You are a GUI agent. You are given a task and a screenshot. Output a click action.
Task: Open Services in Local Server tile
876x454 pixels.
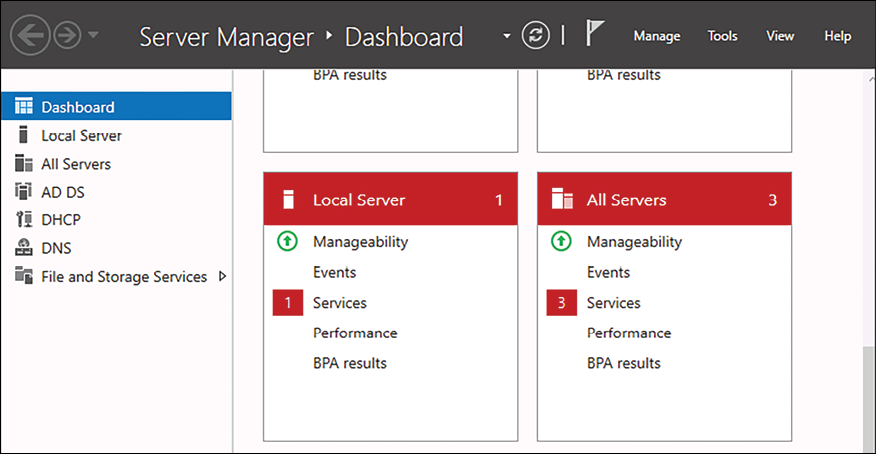pos(340,303)
